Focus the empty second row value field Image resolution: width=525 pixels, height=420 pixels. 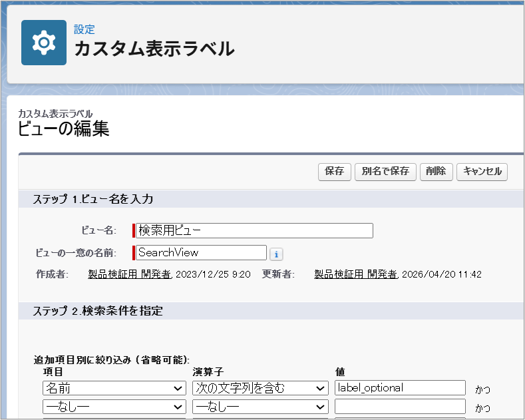[400, 407]
